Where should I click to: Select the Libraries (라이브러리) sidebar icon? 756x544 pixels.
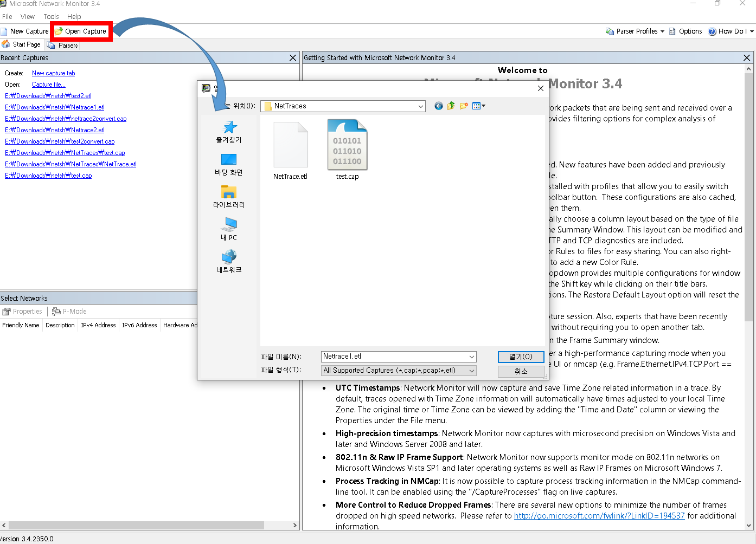point(229,197)
